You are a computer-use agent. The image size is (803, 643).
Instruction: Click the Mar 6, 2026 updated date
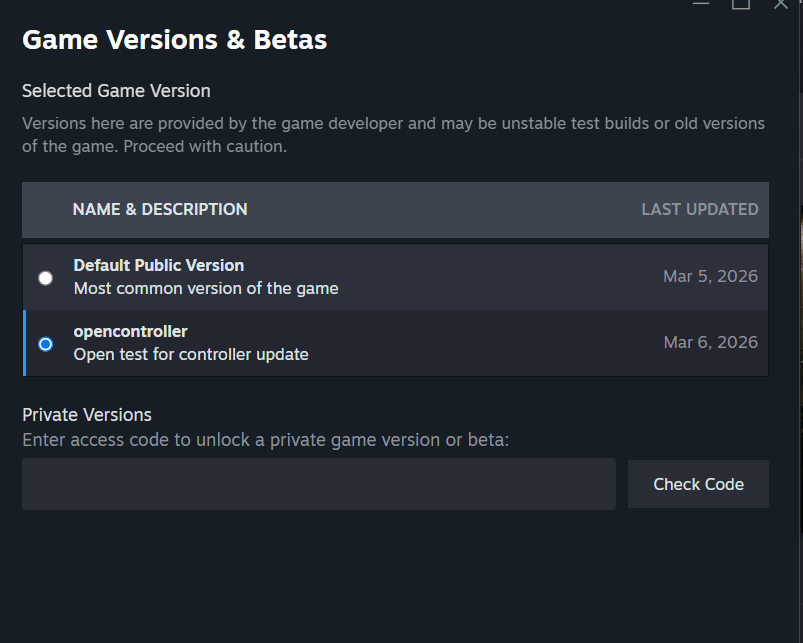click(710, 343)
